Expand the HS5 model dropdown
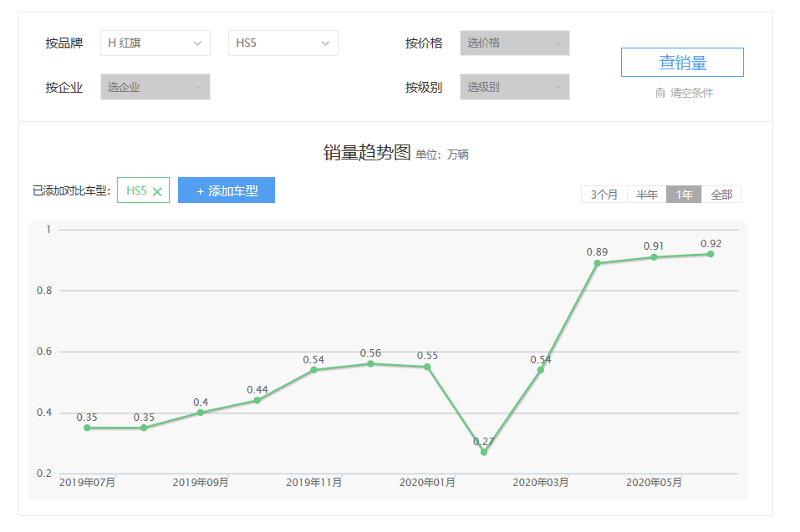The width and height of the screenshot is (800, 532). point(283,43)
